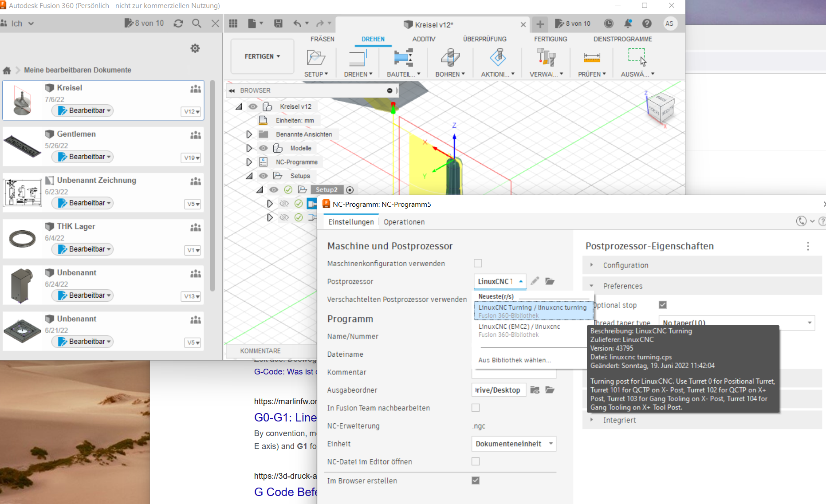
Task: Open job status clock icon
Action: click(609, 24)
